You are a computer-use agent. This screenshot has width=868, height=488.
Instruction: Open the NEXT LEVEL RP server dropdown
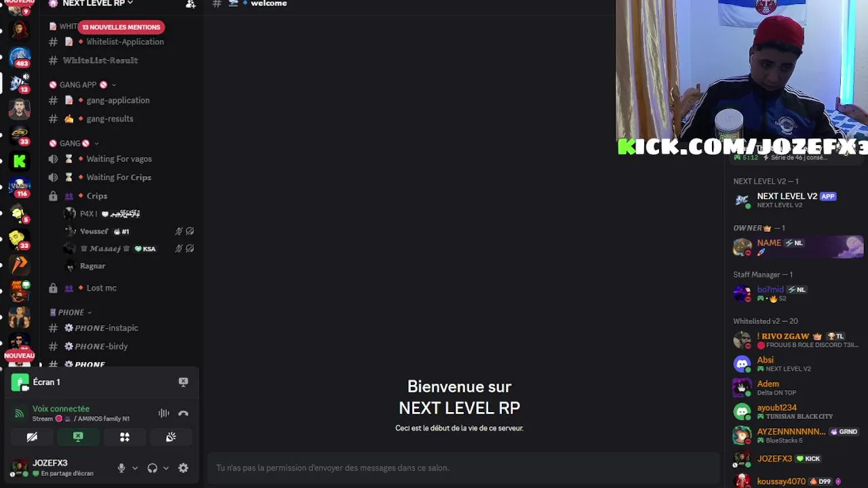click(x=98, y=4)
